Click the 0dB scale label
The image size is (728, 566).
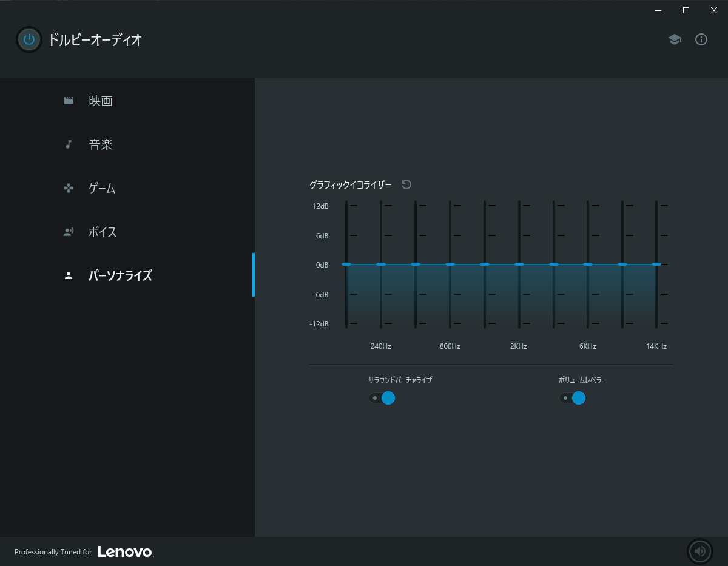pyautogui.click(x=322, y=265)
